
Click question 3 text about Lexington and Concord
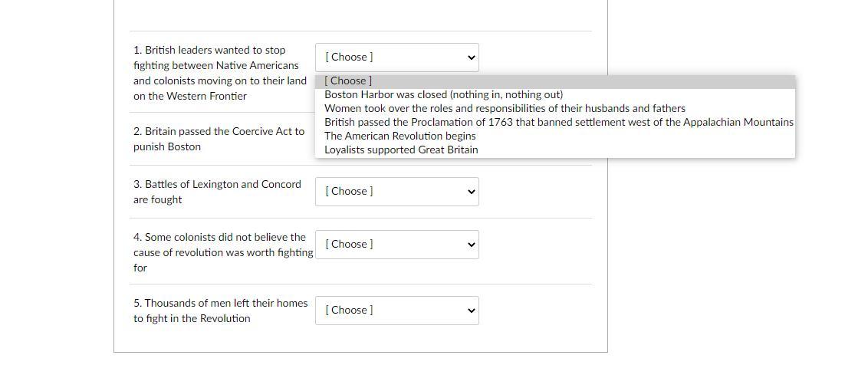[217, 192]
